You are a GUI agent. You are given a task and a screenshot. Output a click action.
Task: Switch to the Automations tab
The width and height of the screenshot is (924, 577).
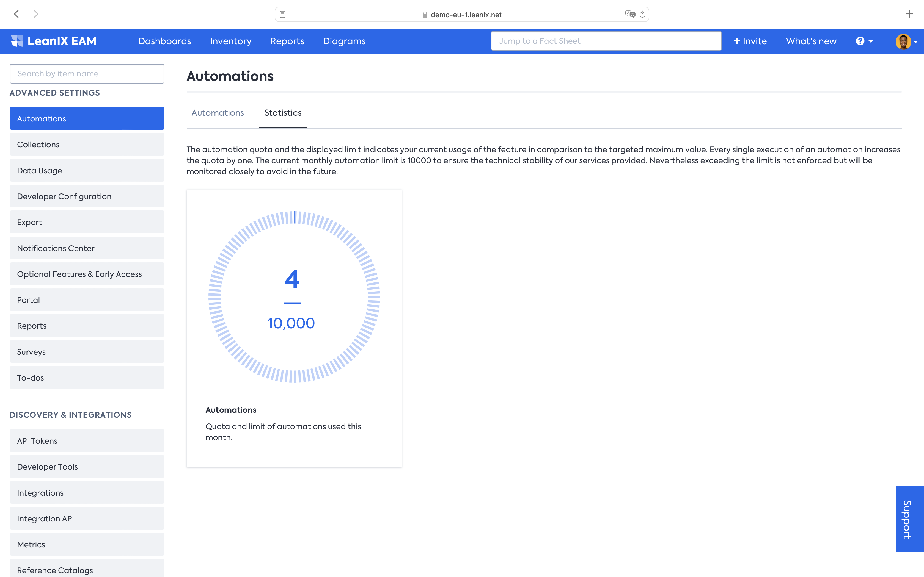point(218,113)
